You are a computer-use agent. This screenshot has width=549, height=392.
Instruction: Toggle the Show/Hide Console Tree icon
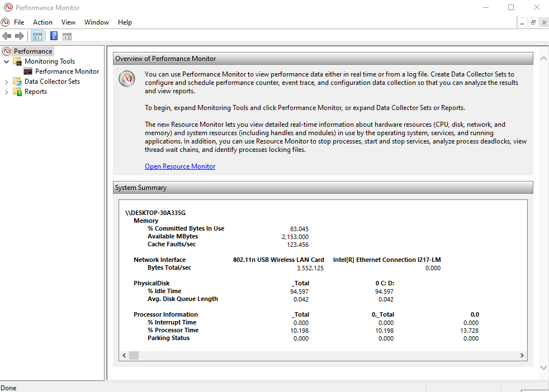[37, 35]
